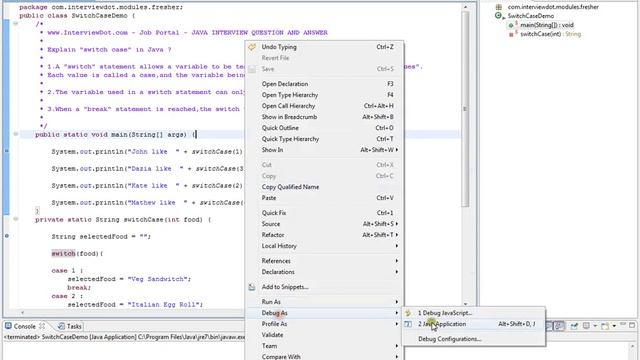
Task: Click Show in Breadcrumb entry
Action: [x=324, y=117]
